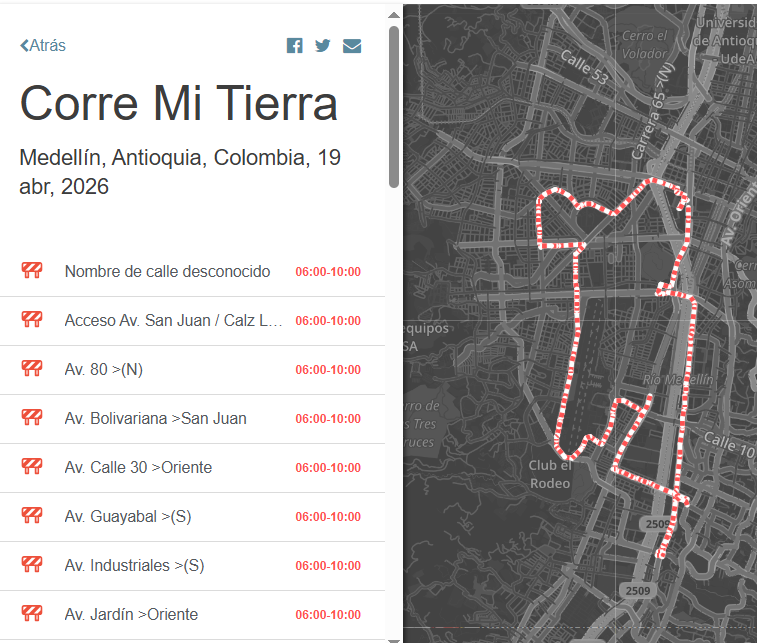
Task: Click barrier icon for Av. Bolivariana
Action: (32, 418)
